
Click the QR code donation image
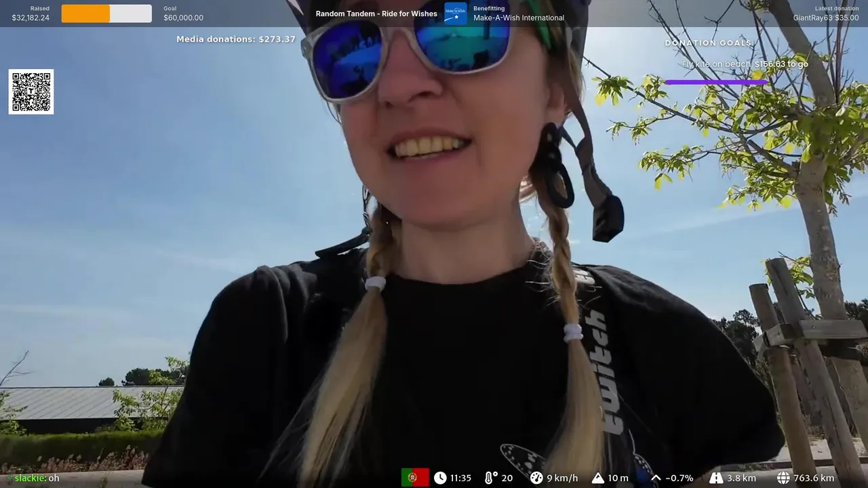click(31, 91)
